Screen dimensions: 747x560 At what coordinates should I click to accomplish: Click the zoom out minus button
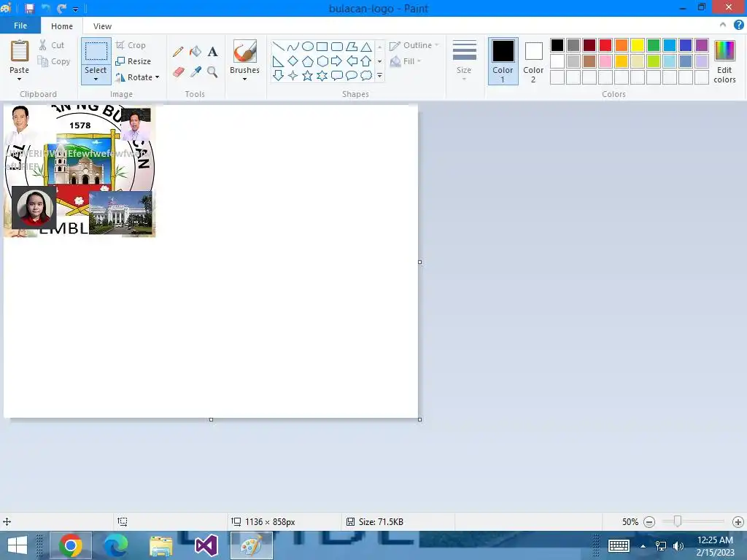click(x=649, y=522)
